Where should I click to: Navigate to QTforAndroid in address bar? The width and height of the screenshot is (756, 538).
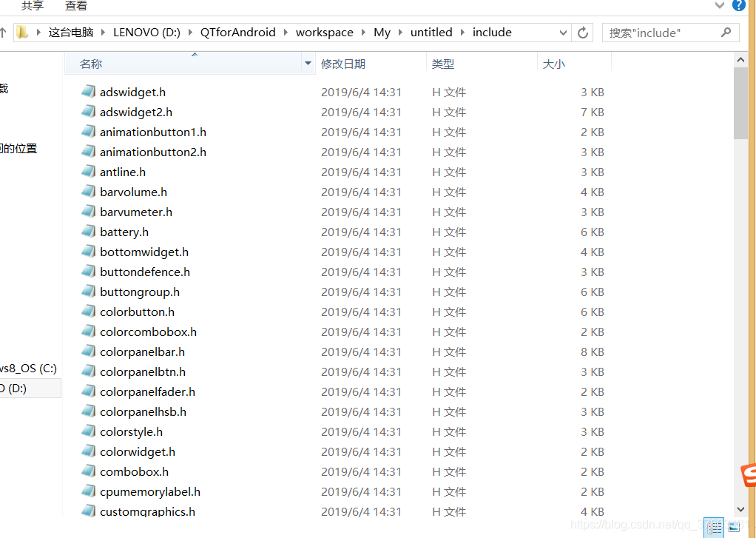coord(237,33)
